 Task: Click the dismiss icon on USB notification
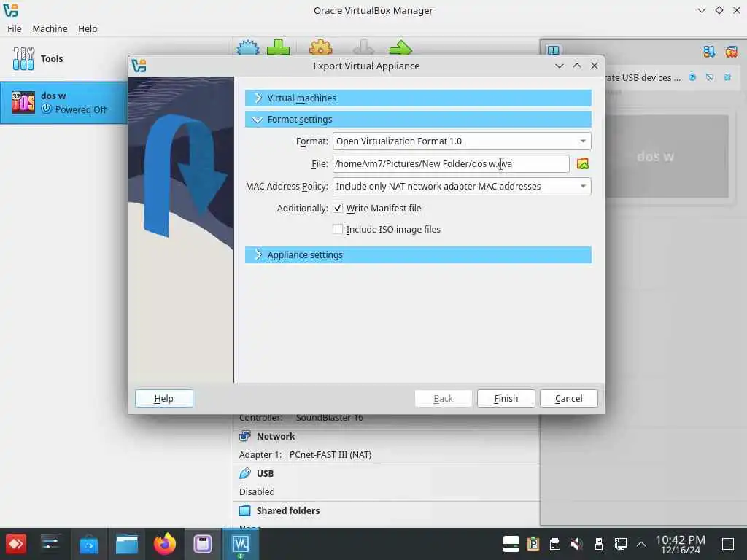point(710,77)
